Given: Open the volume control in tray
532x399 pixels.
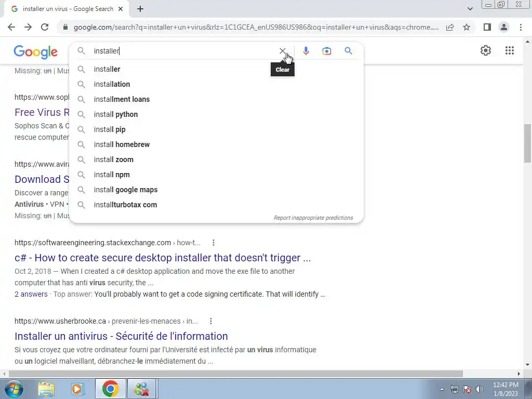Looking at the screenshot, I should [480, 389].
